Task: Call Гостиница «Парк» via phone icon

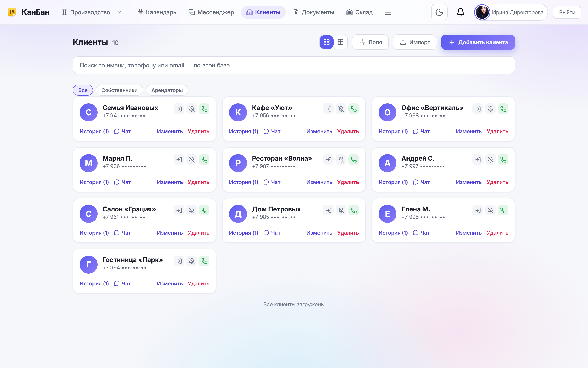Action: [x=204, y=261]
